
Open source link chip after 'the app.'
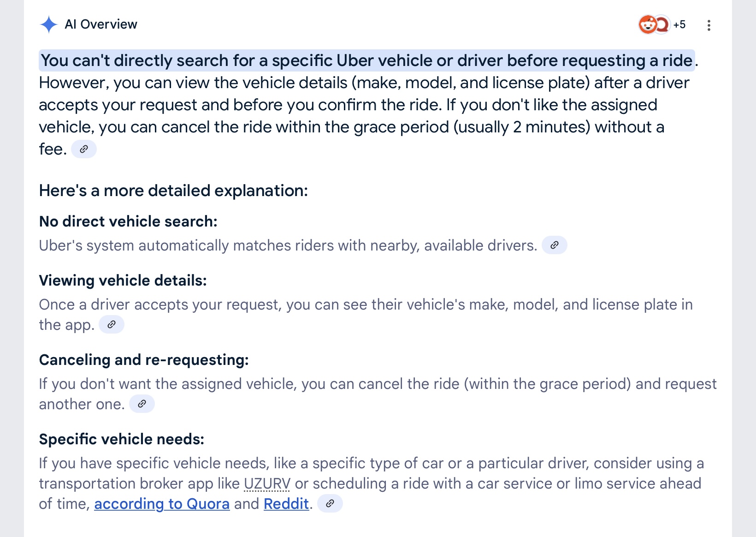112,324
